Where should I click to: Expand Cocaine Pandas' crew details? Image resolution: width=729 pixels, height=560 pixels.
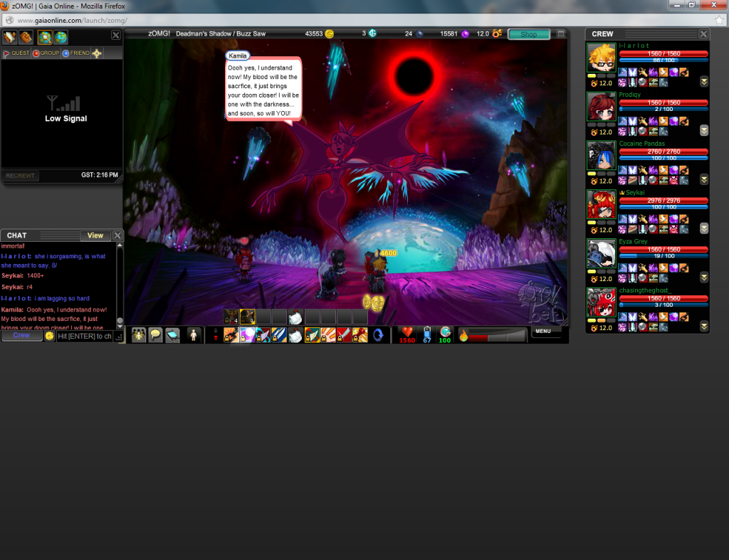(704, 179)
